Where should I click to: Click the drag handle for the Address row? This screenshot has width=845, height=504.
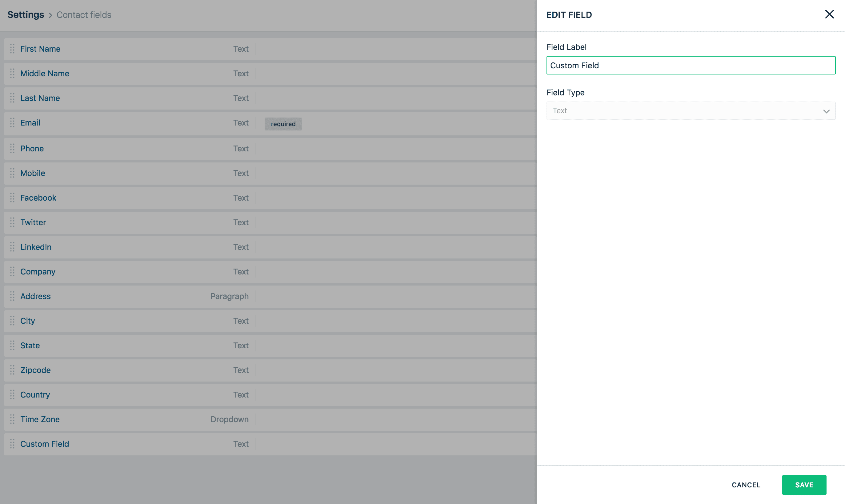12,296
